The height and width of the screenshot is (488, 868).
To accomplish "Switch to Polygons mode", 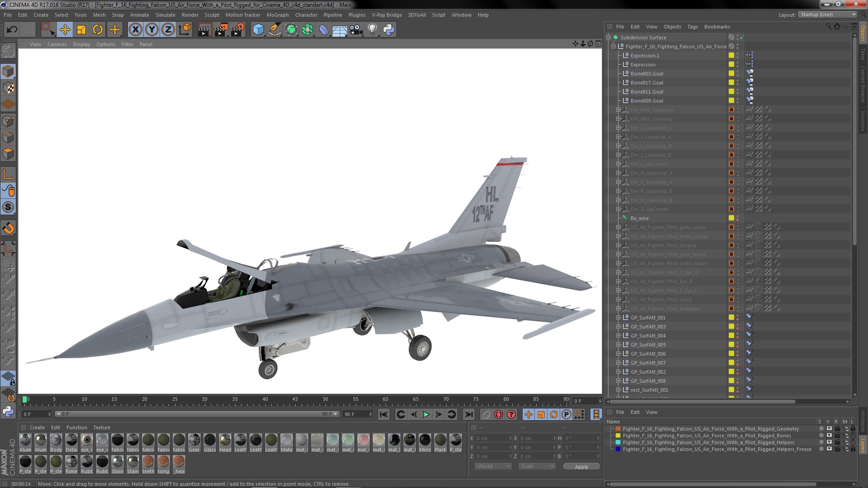I will (x=8, y=154).
